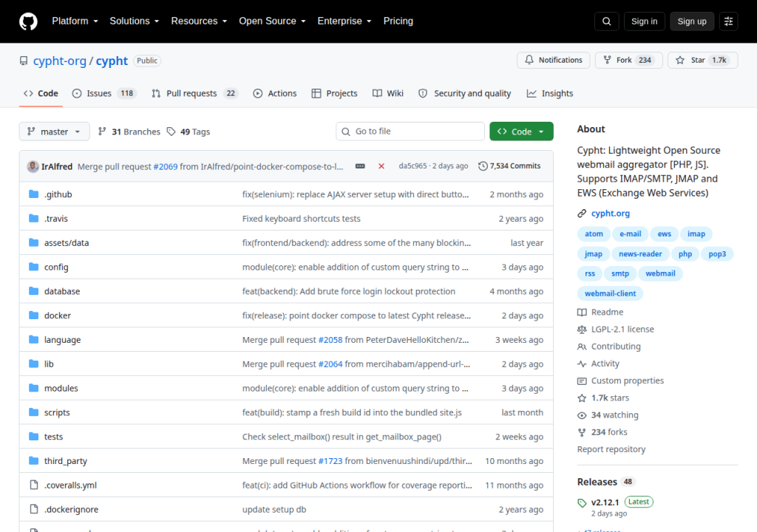Click the branch icon beside 31 Branches

click(102, 132)
